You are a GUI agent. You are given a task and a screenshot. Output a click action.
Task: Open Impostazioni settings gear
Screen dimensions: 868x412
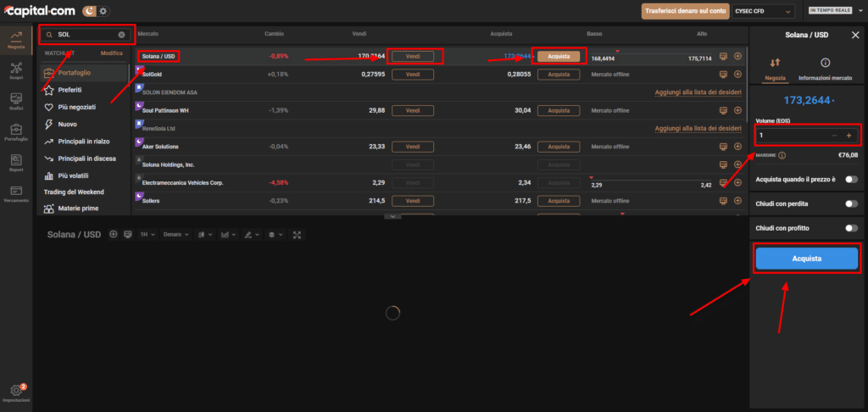[x=15, y=393]
